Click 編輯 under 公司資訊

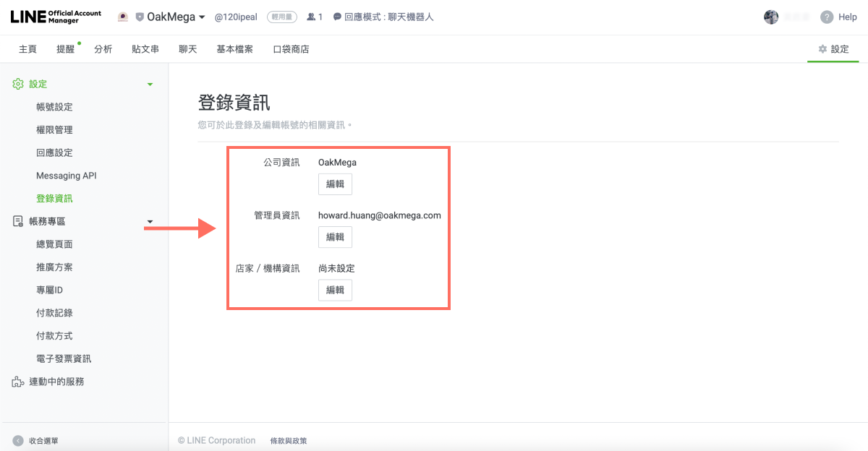pyautogui.click(x=335, y=184)
